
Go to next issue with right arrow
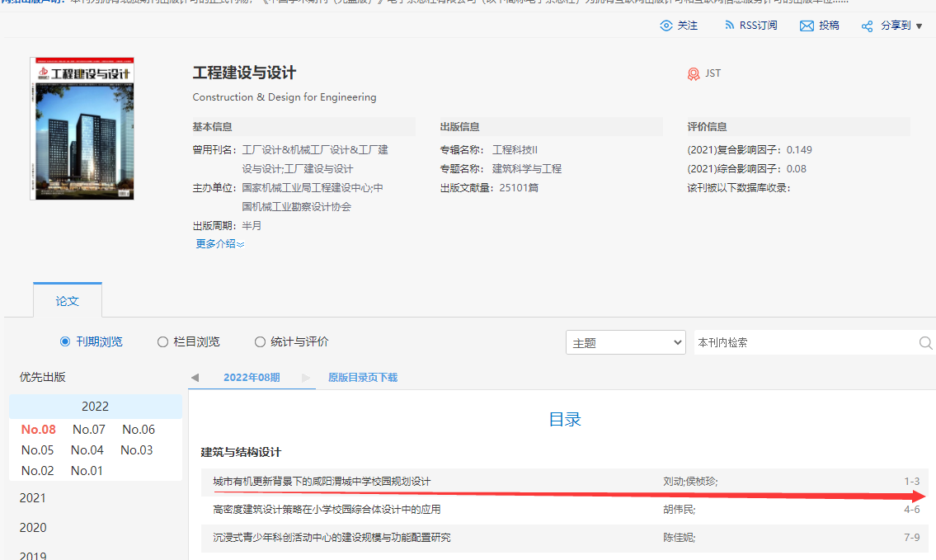pos(306,378)
